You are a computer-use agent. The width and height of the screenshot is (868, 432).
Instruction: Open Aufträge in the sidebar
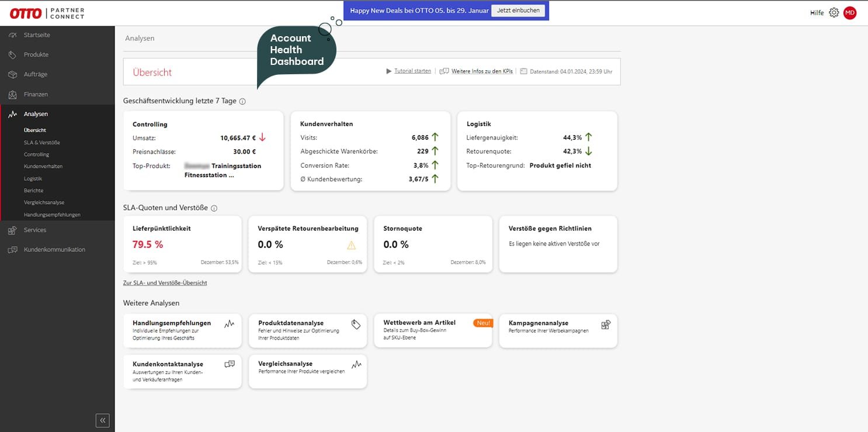coord(36,74)
